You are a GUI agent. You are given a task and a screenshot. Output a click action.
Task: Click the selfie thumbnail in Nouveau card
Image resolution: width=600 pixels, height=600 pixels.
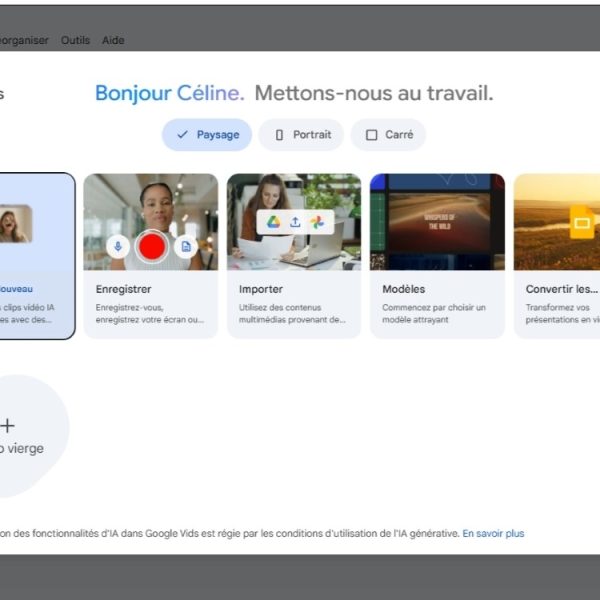click(x=16, y=224)
